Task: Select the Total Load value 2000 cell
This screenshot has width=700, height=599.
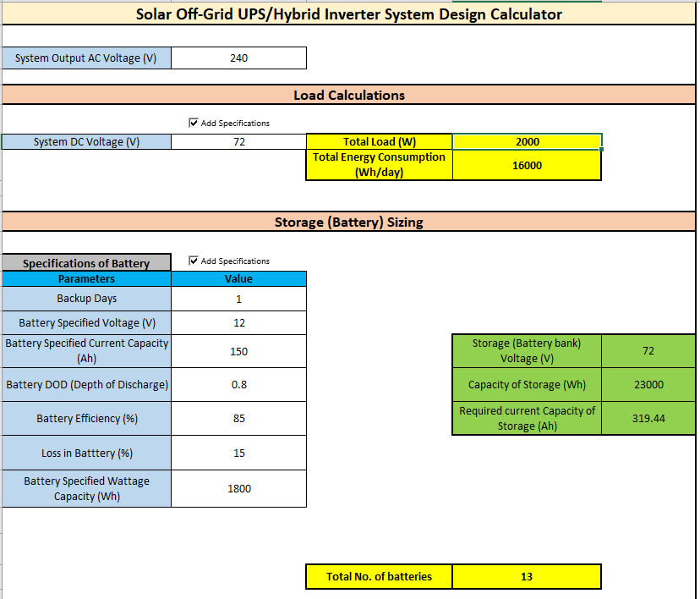Action: tap(527, 142)
